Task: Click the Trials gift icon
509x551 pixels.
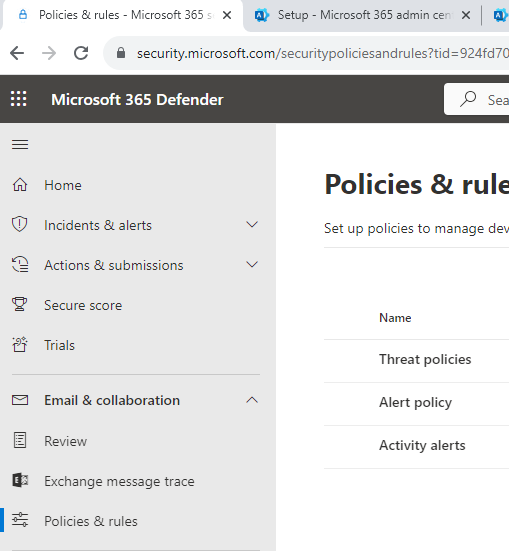Action: click(20, 345)
